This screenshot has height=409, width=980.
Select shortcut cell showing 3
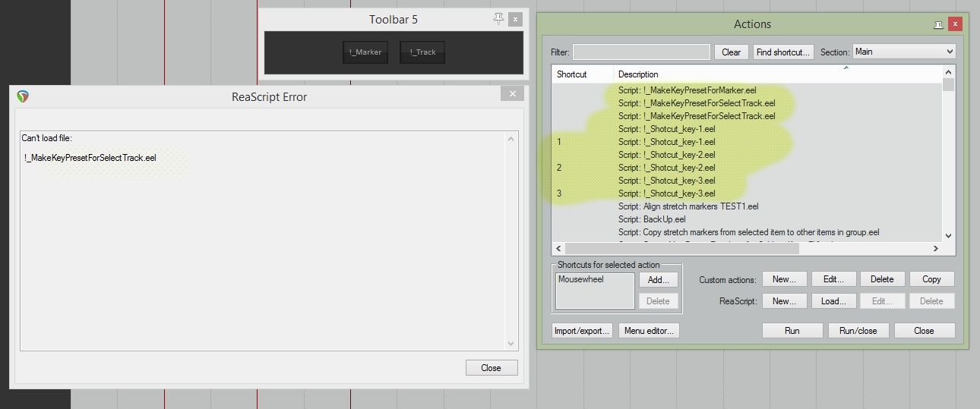pos(559,193)
